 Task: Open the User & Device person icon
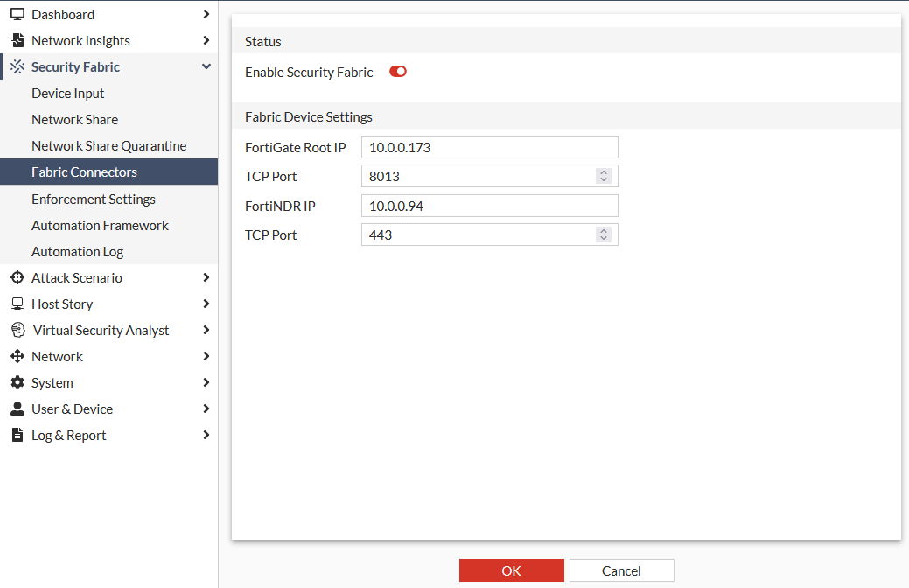coord(17,409)
